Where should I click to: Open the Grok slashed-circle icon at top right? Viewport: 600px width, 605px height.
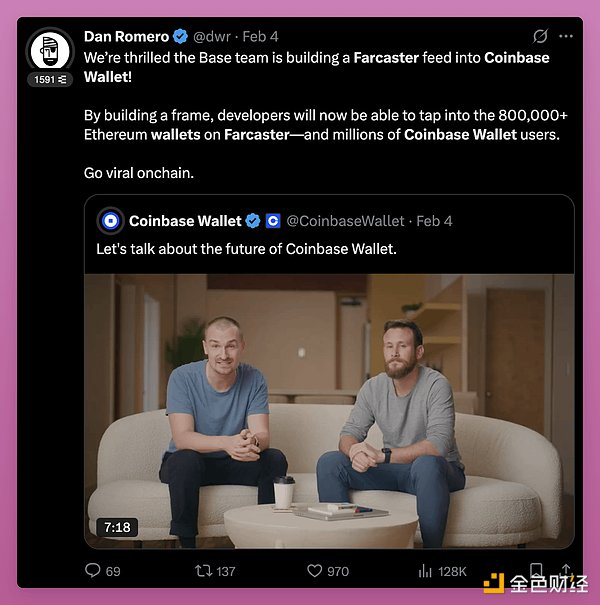point(540,36)
